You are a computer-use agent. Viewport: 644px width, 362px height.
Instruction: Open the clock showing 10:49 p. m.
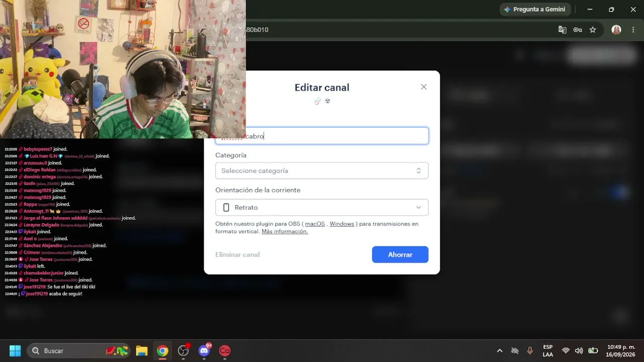(621, 350)
